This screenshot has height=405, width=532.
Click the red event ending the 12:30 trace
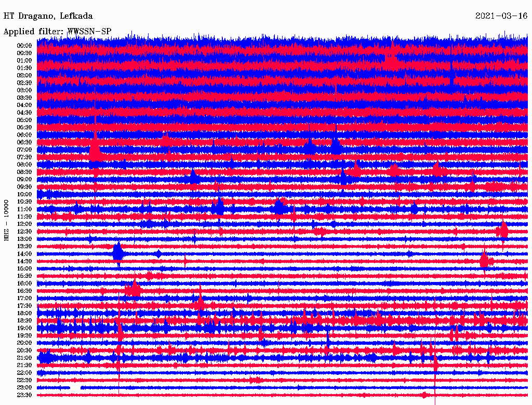[x=502, y=231]
